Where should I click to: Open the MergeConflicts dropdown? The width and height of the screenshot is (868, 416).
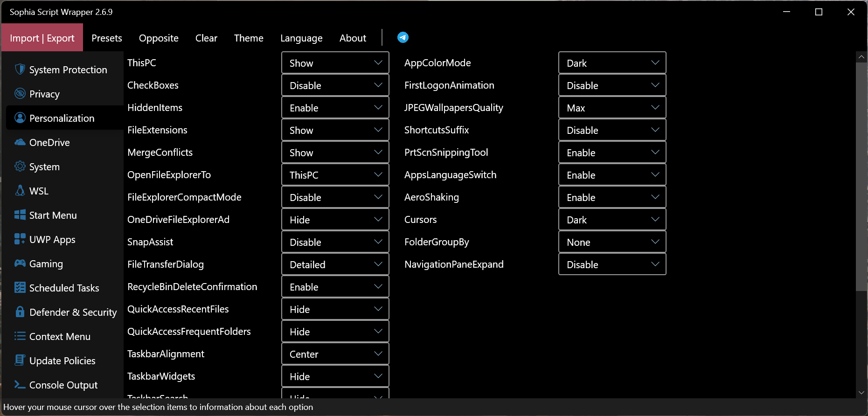pos(335,152)
